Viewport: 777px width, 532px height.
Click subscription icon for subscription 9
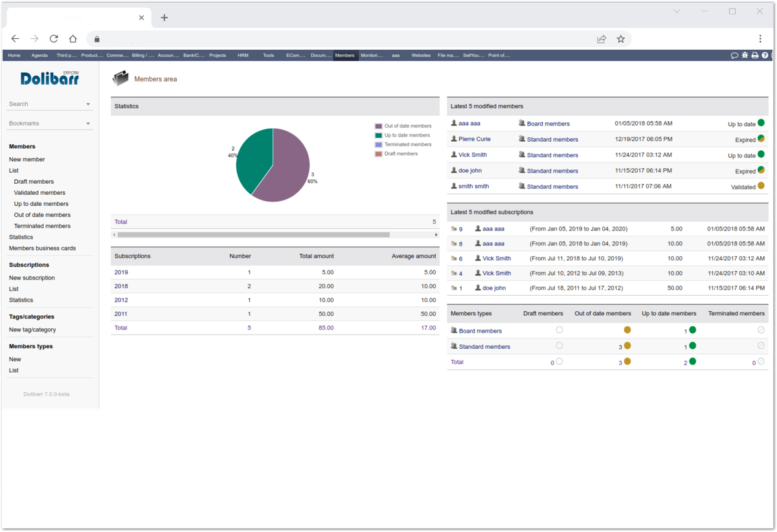(454, 229)
